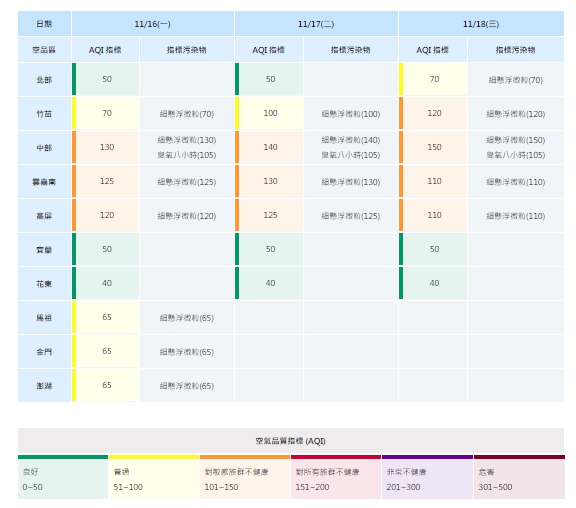This screenshot has width=576, height=508.
Task: Click the 北部 region row label
Action: 44,79
